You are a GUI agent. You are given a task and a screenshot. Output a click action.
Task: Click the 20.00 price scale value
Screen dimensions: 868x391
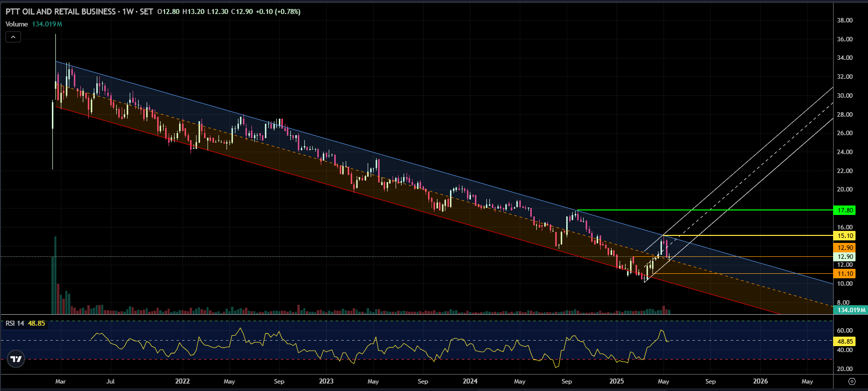(845, 190)
